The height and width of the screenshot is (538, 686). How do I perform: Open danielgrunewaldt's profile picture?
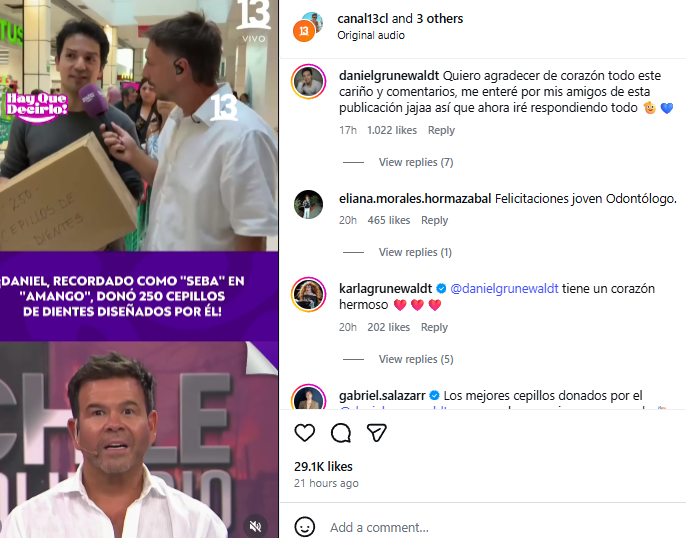308,83
